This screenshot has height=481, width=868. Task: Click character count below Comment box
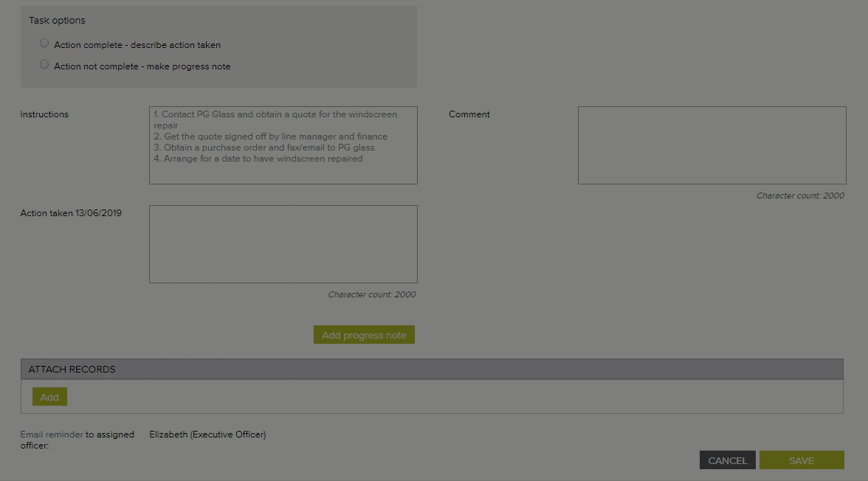[800, 195]
